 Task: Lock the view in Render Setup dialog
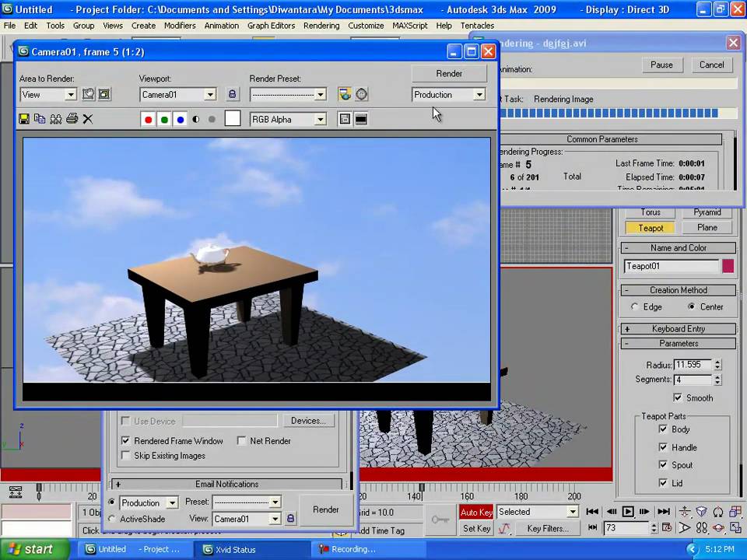tap(290, 519)
